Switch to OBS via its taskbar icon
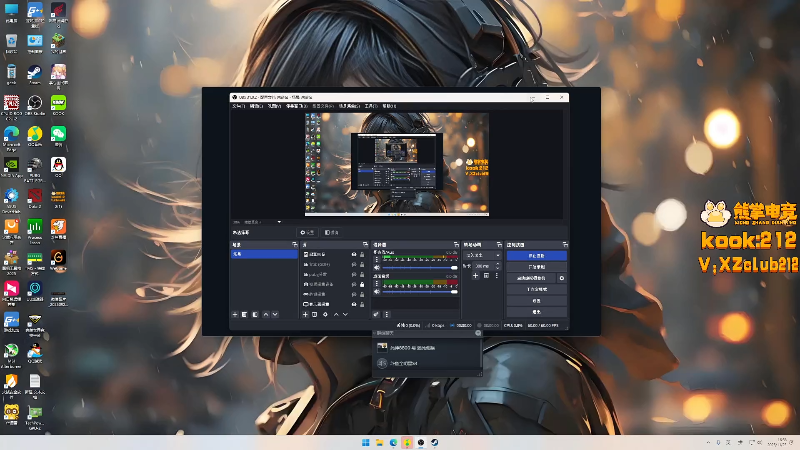Image resolution: width=800 pixels, height=450 pixels. [x=421, y=443]
